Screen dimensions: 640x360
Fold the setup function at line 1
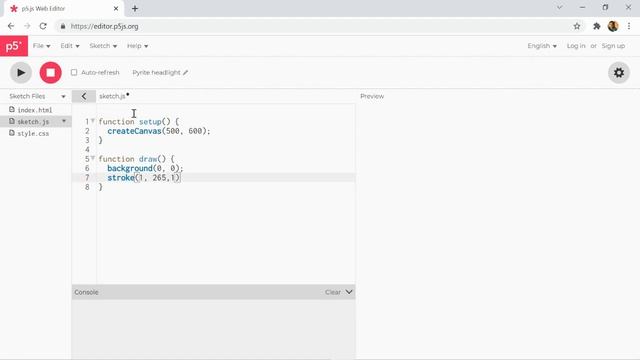[x=93, y=121]
